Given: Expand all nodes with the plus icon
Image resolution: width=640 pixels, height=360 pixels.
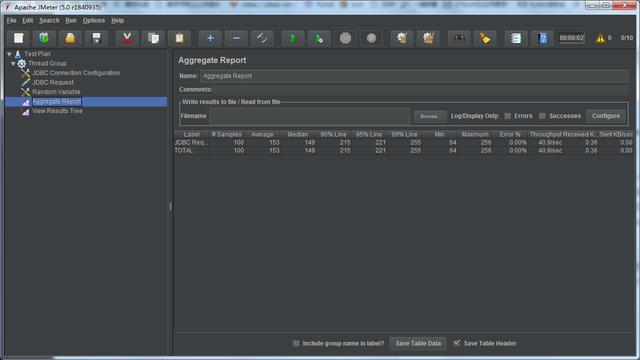Looking at the screenshot, I should (x=210, y=38).
